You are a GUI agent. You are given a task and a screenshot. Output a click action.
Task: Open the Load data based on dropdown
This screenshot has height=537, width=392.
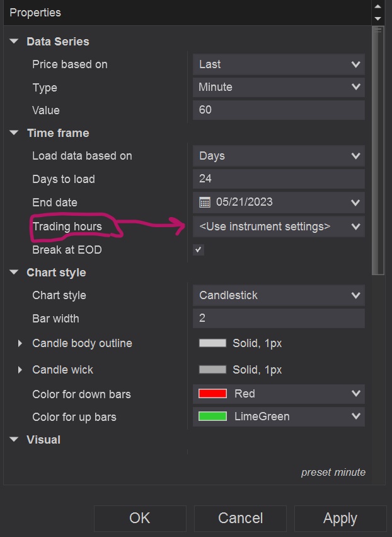tap(278, 156)
